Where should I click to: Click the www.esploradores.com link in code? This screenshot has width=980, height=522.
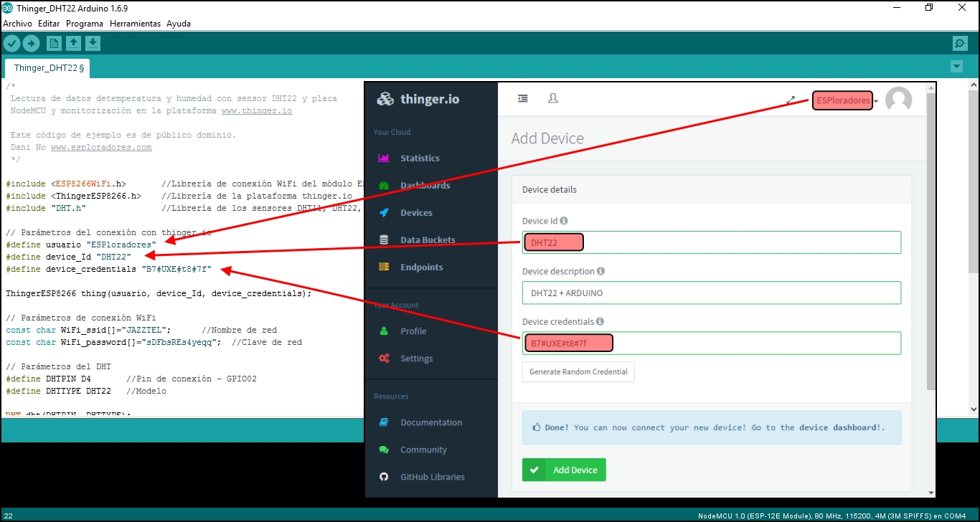tap(101, 147)
